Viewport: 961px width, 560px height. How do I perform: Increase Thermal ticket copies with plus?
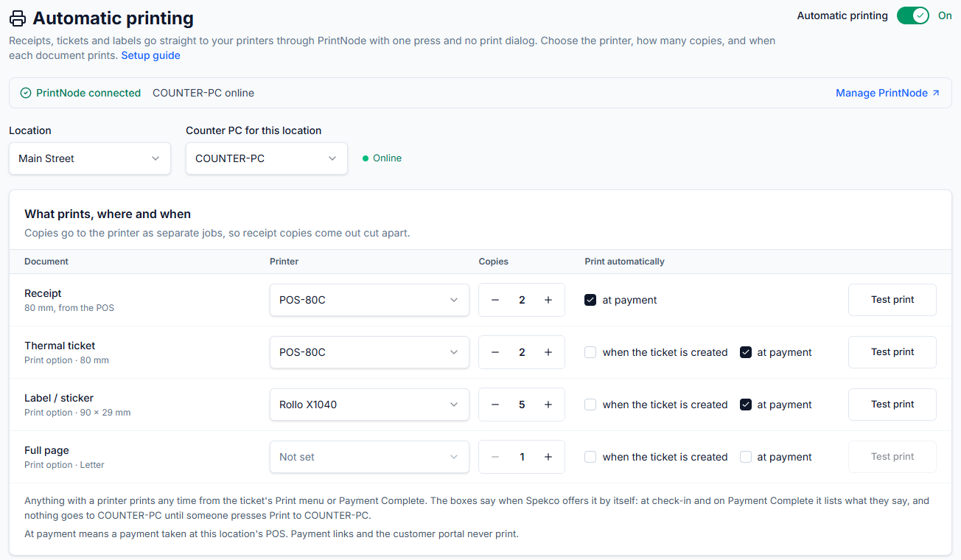[548, 352]
